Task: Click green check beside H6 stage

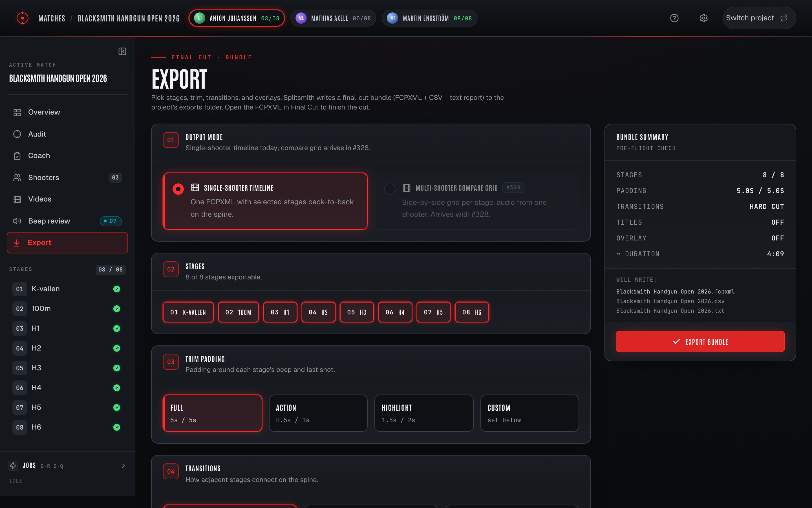Action: coord(117,427)
